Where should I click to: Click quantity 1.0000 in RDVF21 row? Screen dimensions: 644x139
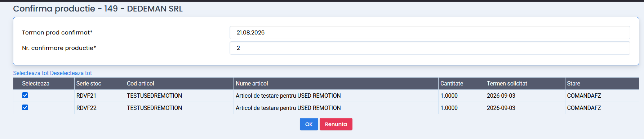(x=449, y=96)
